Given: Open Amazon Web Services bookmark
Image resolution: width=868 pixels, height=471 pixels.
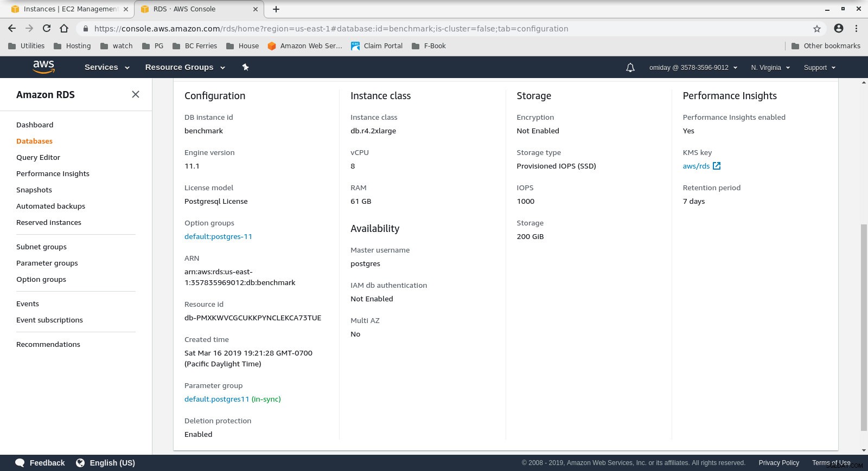Looking at the screenshot, I should (305, 46).
